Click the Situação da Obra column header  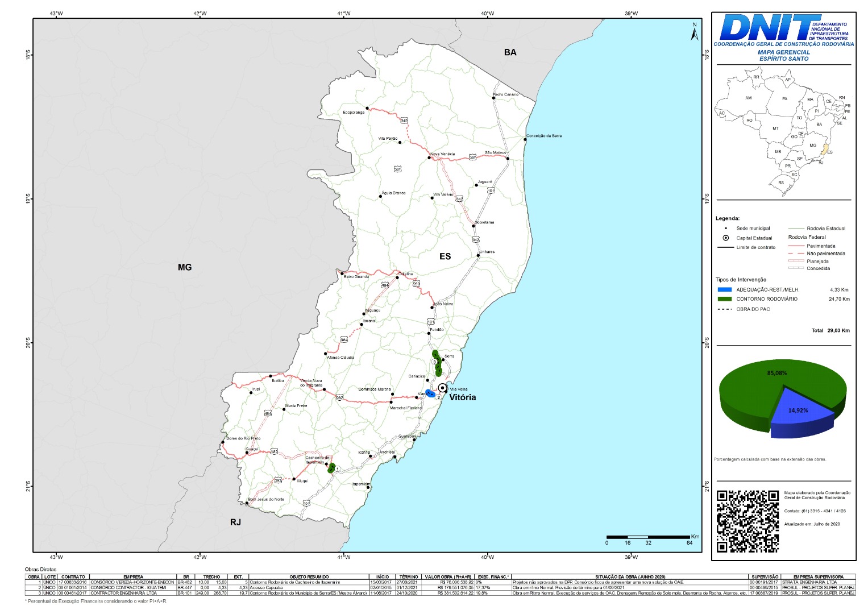pyautogui.click(x=629, y=576)
